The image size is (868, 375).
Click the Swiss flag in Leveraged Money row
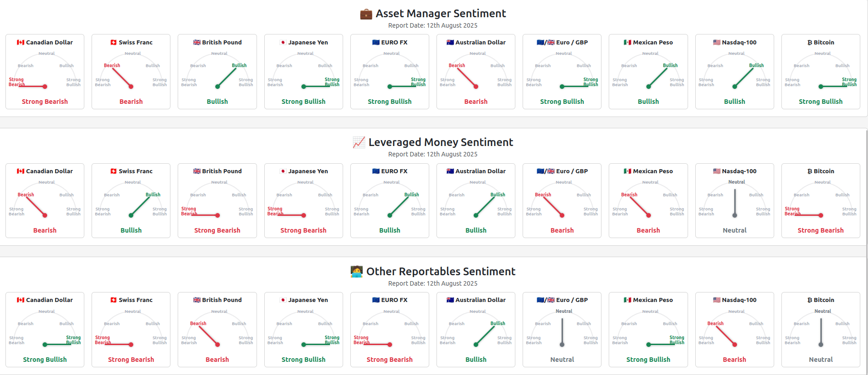113,171
